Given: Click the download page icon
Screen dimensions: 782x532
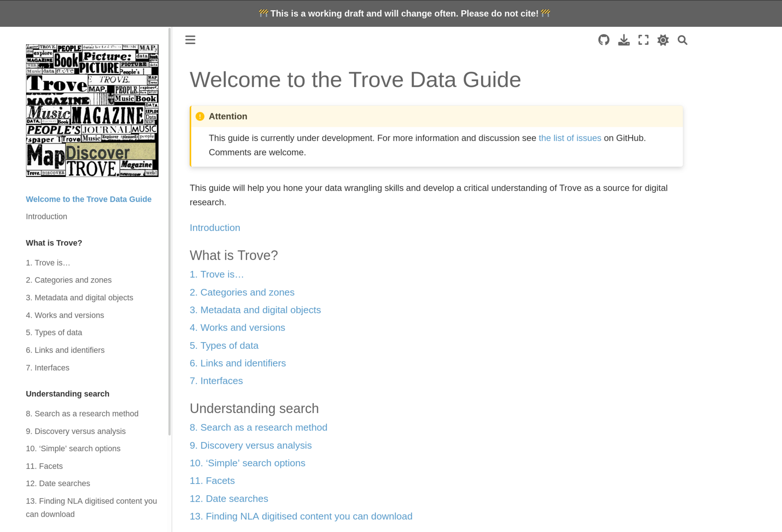Looking at the screenshot, I should 624,40.
